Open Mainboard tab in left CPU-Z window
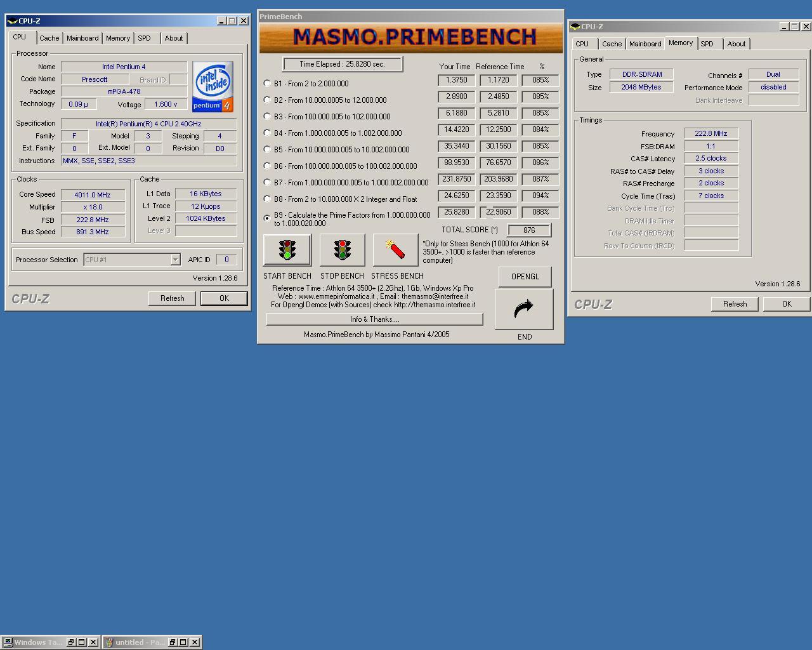This screenshot has width=812, height=650. pos(82,38)
